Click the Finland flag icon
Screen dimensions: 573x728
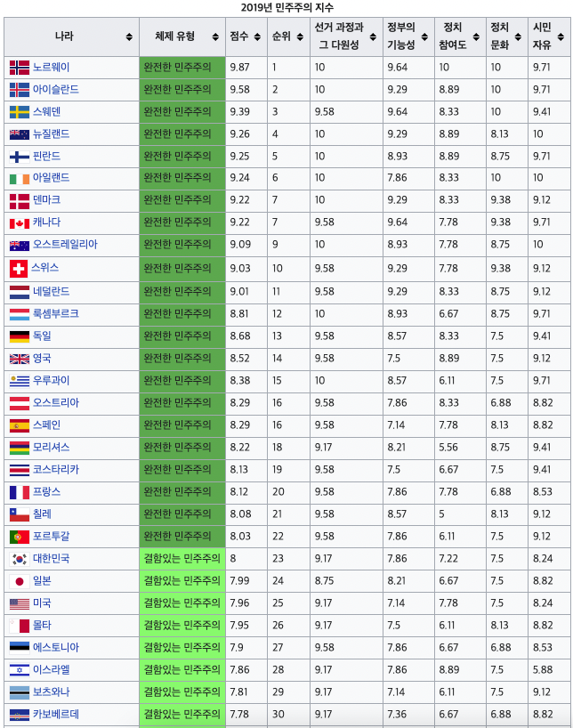pyautogui.click(x=19, y=157)
